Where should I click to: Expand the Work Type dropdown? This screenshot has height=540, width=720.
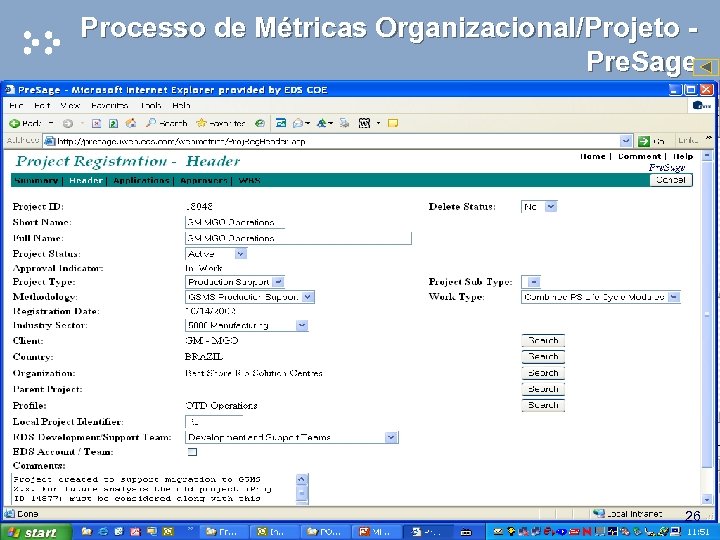pos(674,297)
